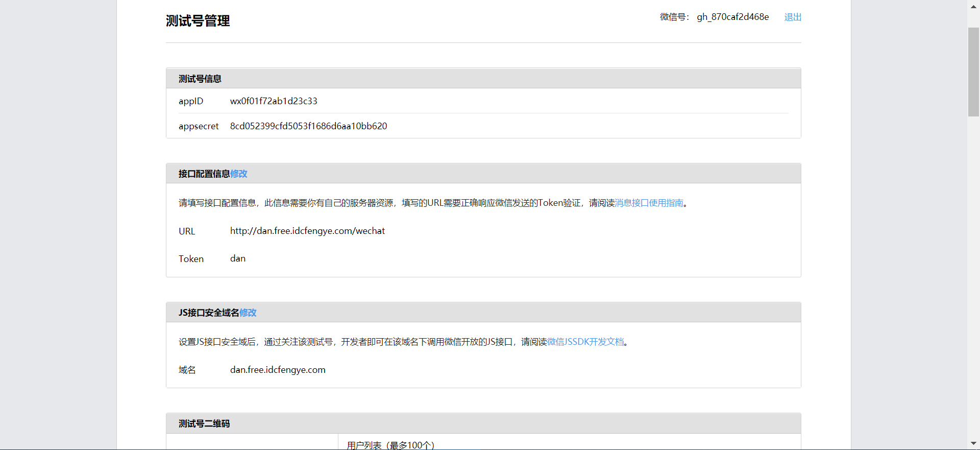Select the appID value wx0f01f72ab1d23c33
Screen dimensions: 980x450
click(274, 101)
